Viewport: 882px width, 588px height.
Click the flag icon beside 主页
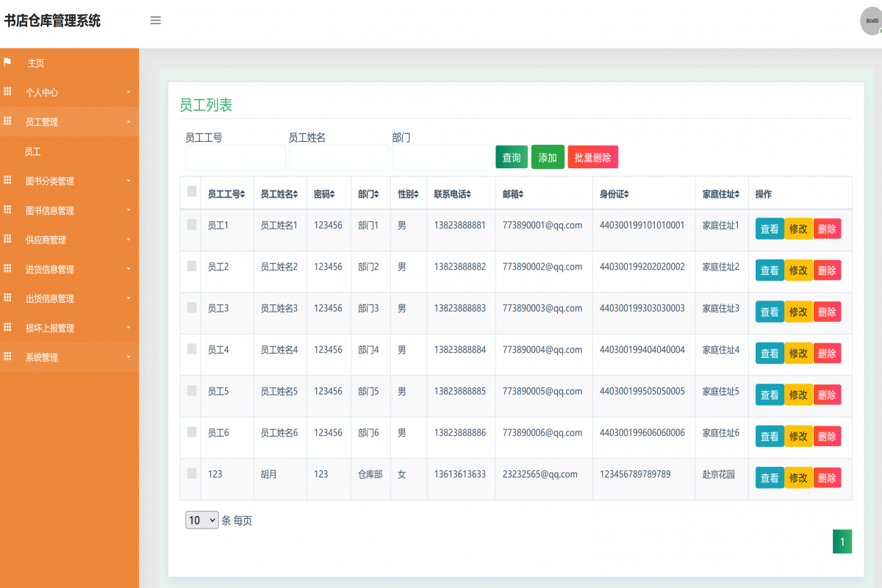click(7, 62)
